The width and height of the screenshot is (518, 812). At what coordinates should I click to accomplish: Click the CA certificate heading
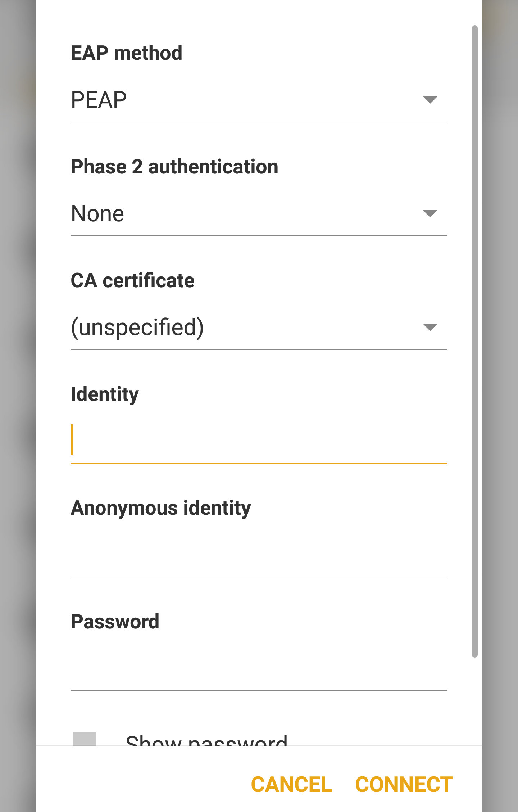132,280
